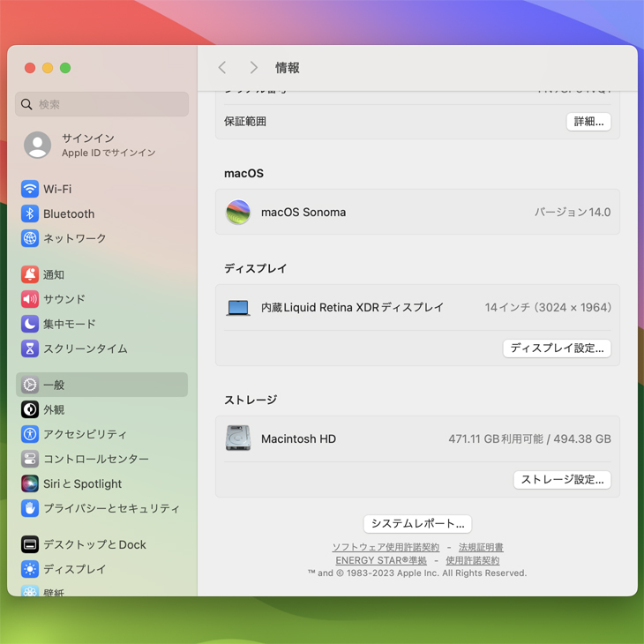Image resolution: width=644 pixels, height=644 pixels.
Task: Click デスクトップと Dock icon
Action: click(x=30, y=544)
